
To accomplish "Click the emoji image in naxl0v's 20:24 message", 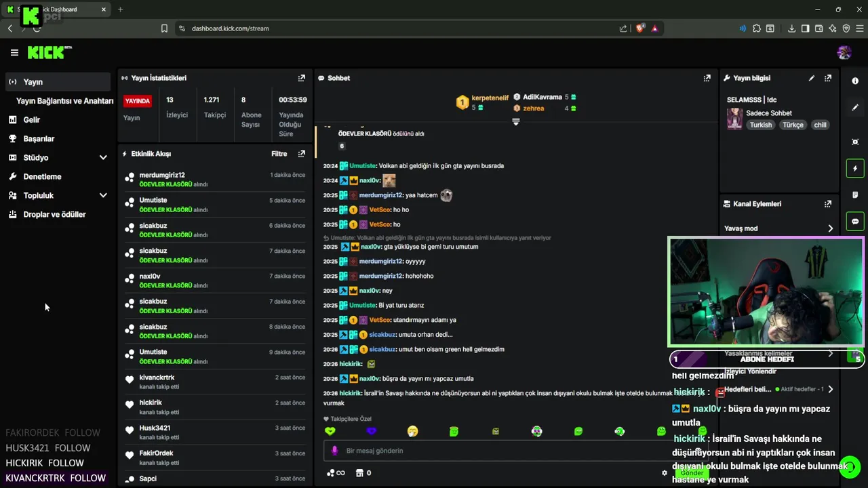I will [x=389, y=180].
